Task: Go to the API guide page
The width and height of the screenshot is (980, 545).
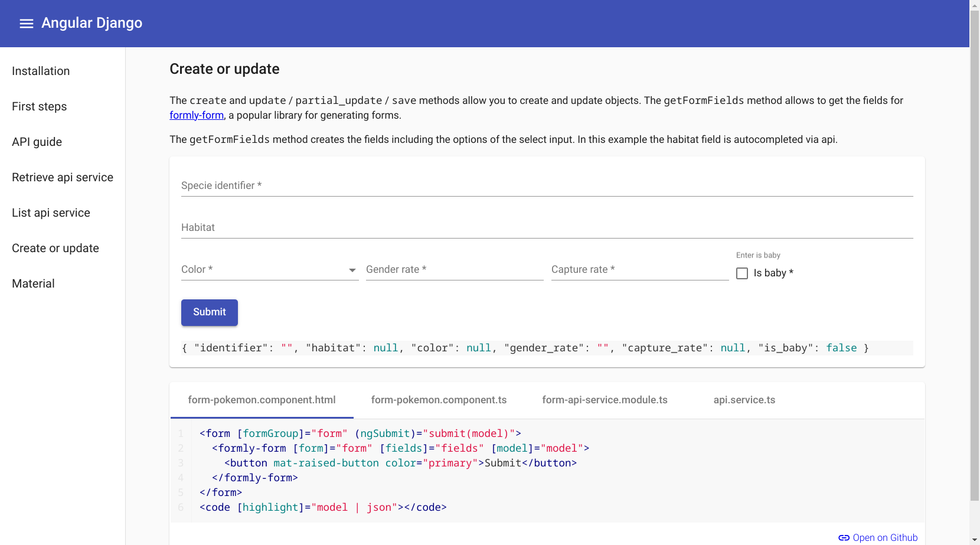Action: tap(37, 142)
